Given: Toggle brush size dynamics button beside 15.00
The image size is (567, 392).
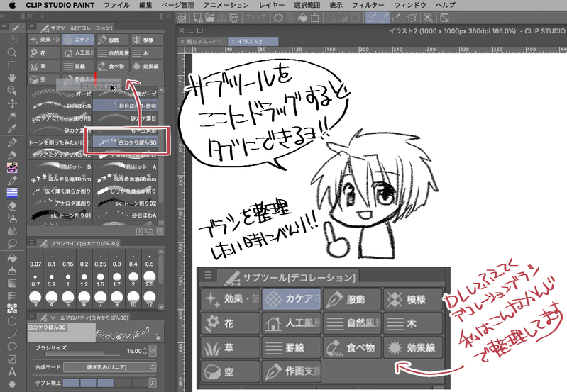Looking at the screenshot, I should pyautogui.click(x=153, y=350).
